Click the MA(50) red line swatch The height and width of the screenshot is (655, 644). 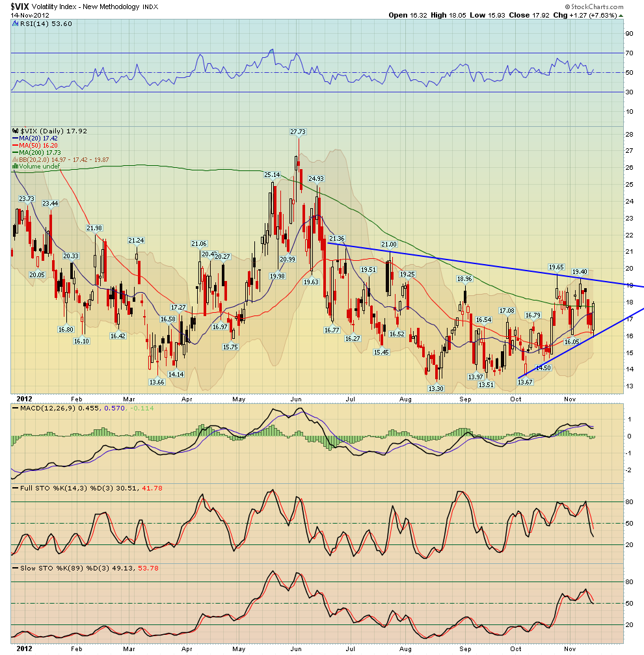(15, 145)
